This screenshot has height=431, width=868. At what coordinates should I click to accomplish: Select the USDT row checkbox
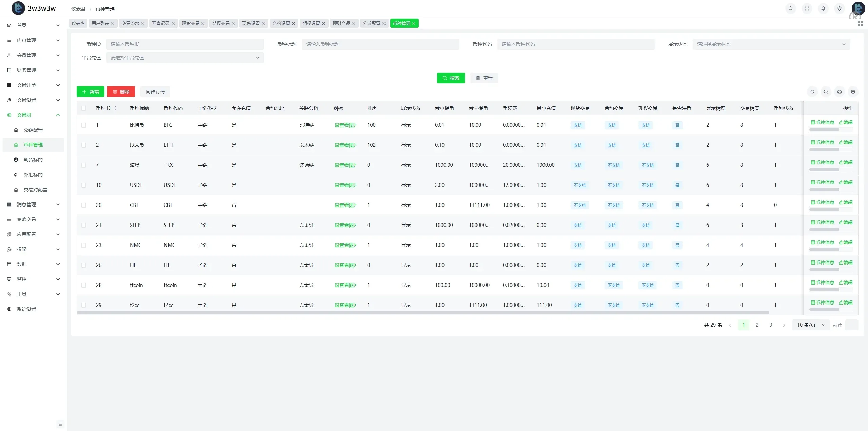[x=84, y=185]
